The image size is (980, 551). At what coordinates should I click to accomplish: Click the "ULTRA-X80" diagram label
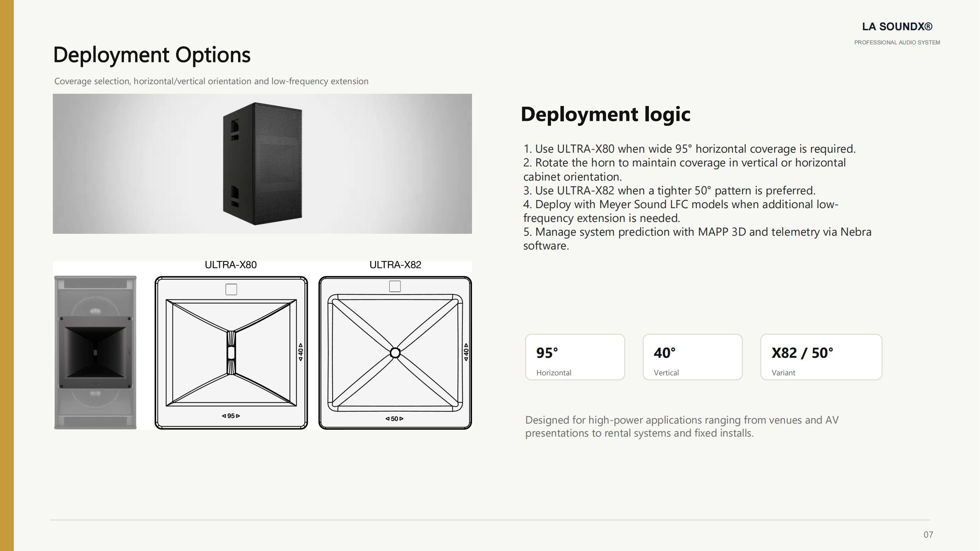231,265
